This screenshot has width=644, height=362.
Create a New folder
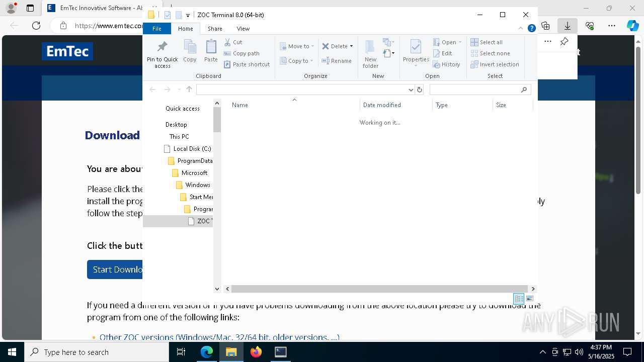point(370,54)
